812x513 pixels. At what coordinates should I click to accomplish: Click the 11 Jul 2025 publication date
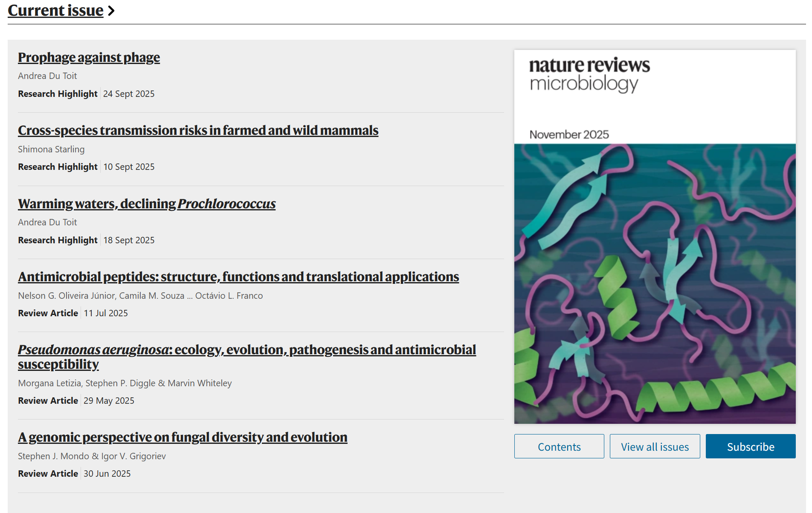106,313
